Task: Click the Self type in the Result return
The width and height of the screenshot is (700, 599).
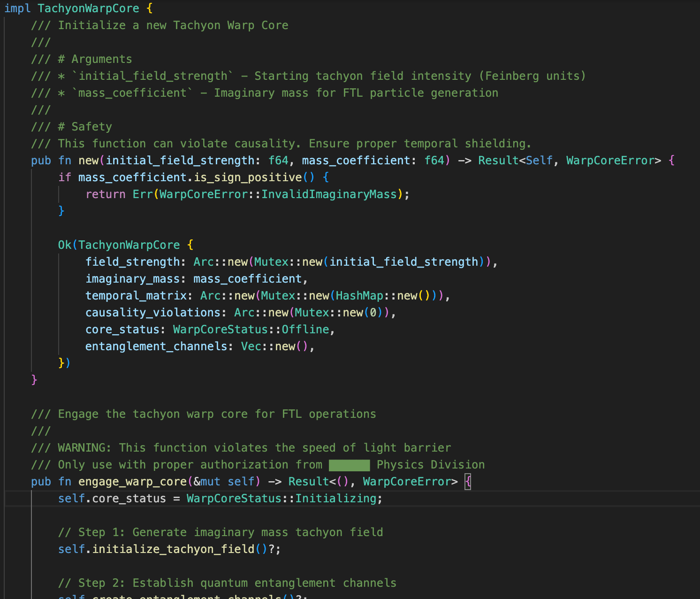Action: 539,161
